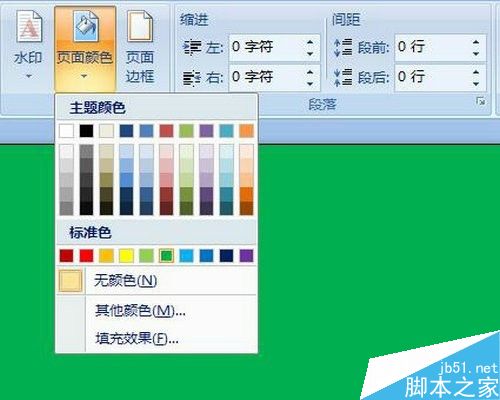Pick orange standard color
Image resolution: width=500 pixels, height=400 pixels.
pyautogui.click(x=106, y=256)
